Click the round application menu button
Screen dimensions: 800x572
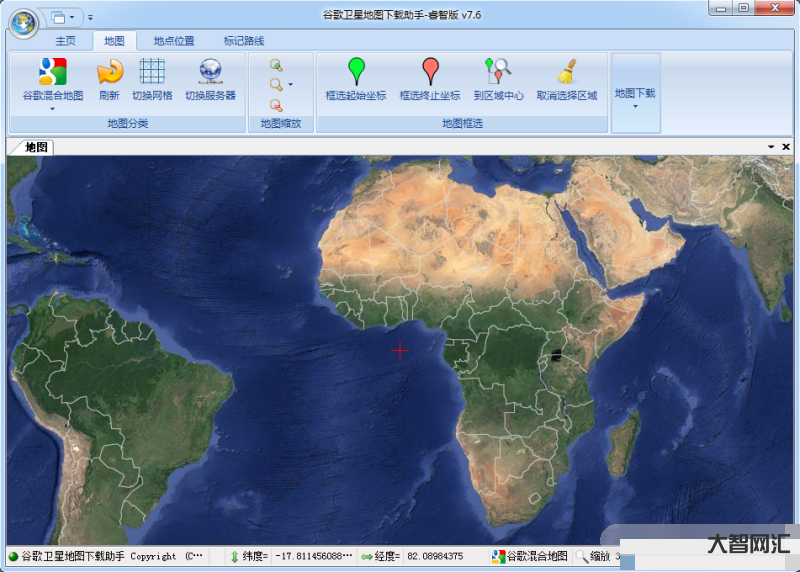coord(24,20)
